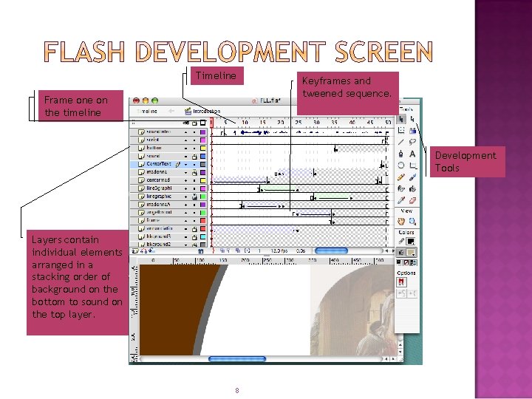Click the Timeline toggle button
Screen dimensions: 532x399
tap(147, 111)
